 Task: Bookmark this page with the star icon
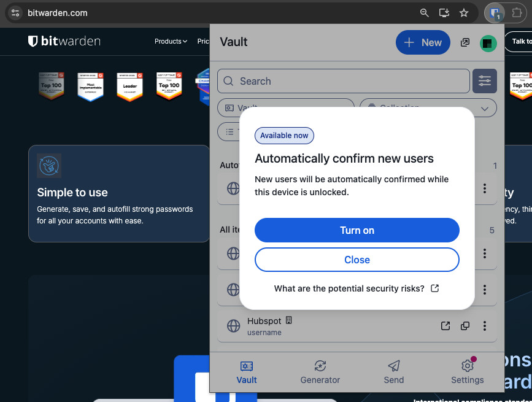[464, 13]
